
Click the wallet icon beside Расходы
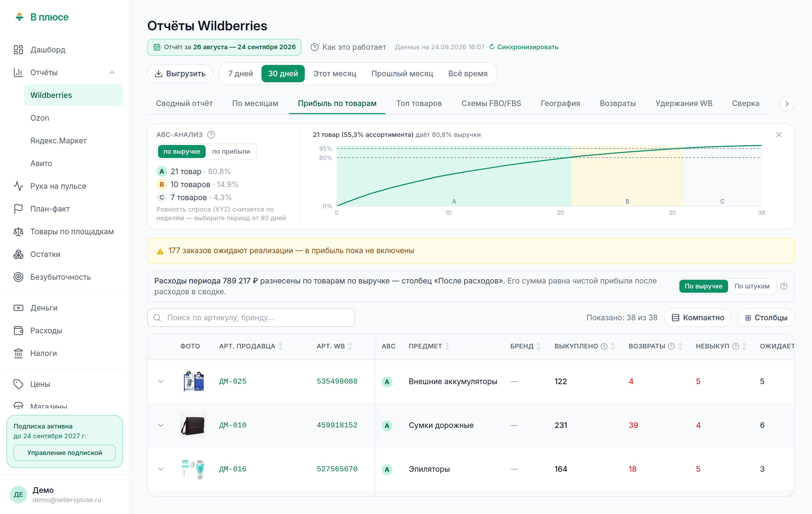coord(18,331)
